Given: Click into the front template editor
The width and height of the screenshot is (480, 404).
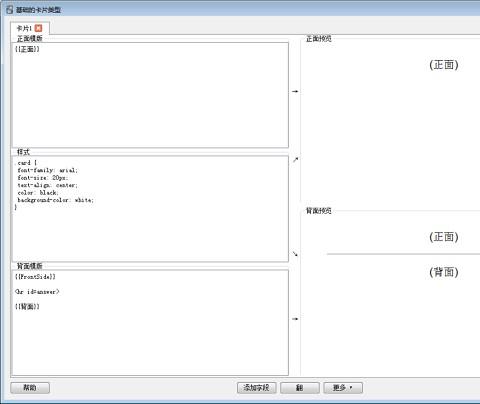Looking at the screenshot, I should [150, 95].
